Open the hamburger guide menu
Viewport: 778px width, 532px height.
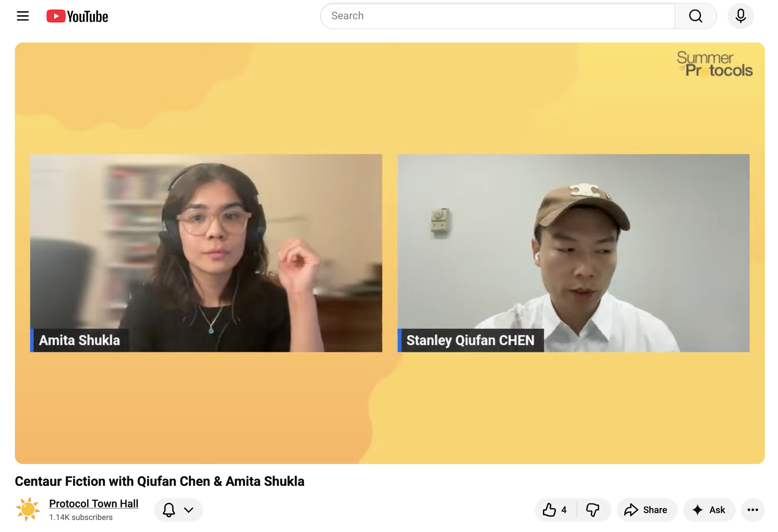(23, 16)
